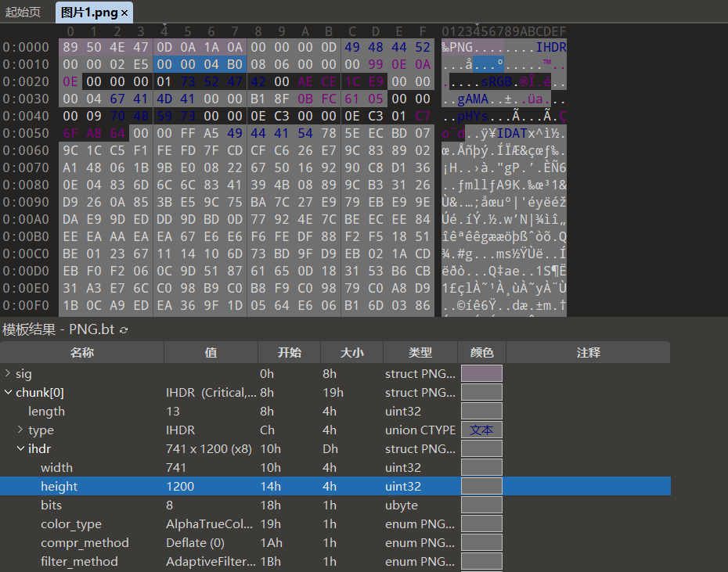Click the 模板结果 - PNG.bt panel title

point(59,329)
